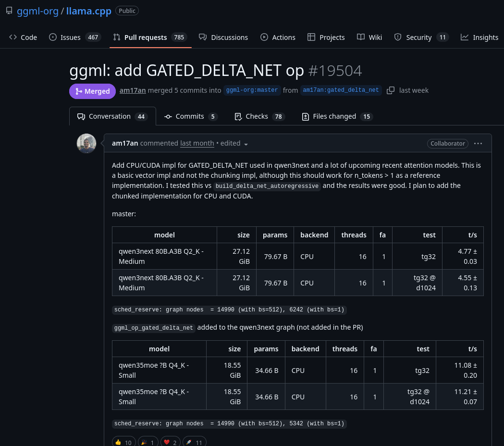Image resolution: width=504 pixels, height=446 pixels.
Task: Switch to the Issues tab
Action: pos(75,37)
